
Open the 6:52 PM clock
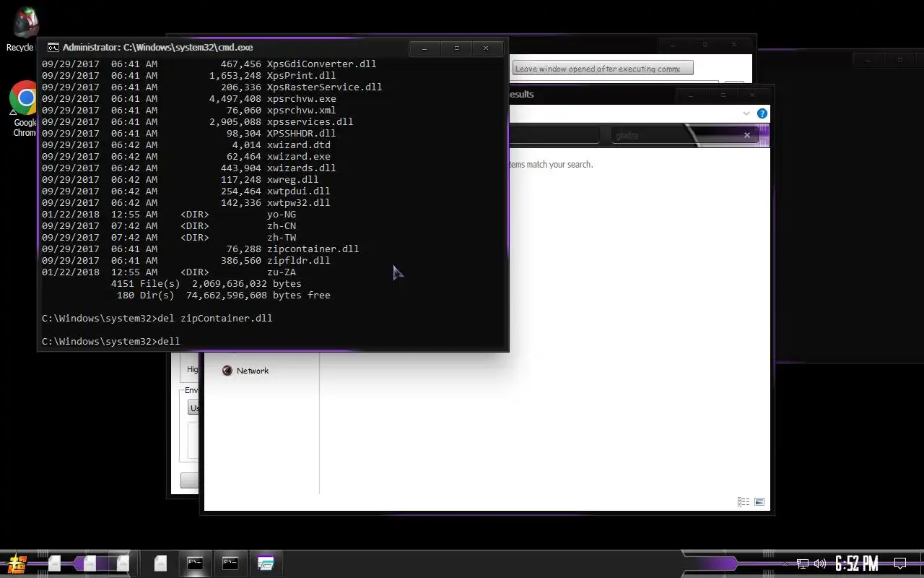click(857, 564)
